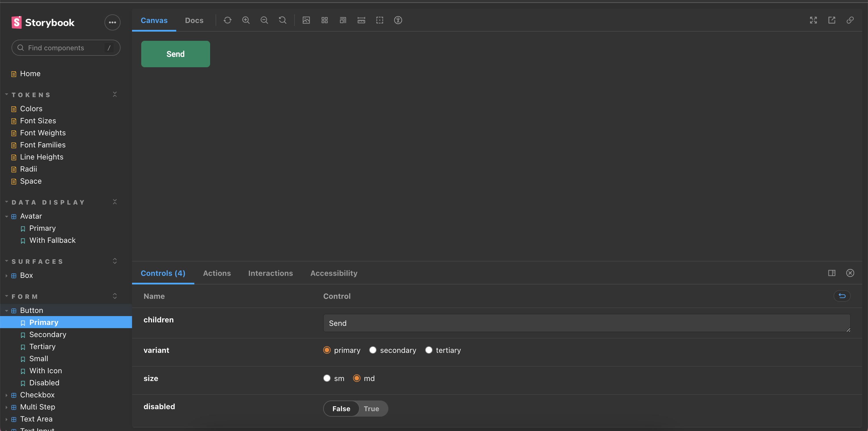Collapse the Avatar tree node
Screen dimensions: 868x431
point(6,216)
